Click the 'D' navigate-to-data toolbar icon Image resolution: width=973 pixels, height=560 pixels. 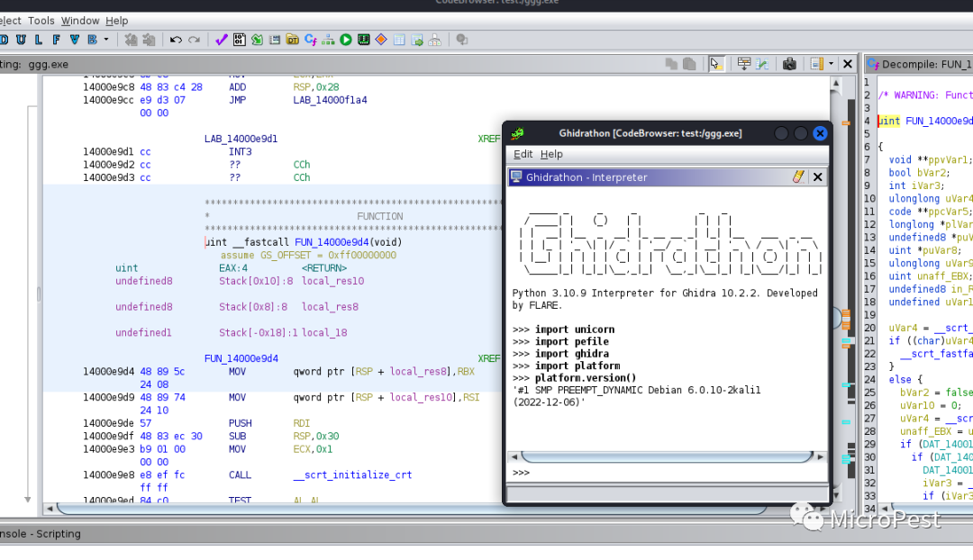[4, 40]
